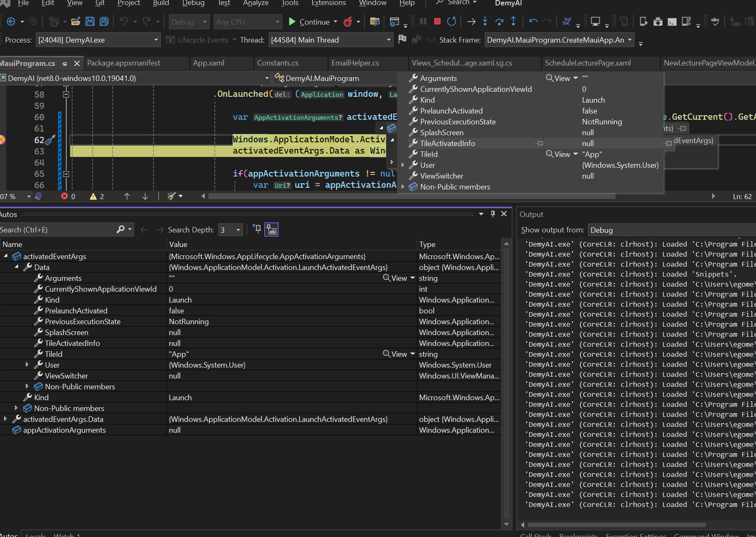Click the Navigate Backward arrow icon
The height and width of the screenshot is (537, 756).
pos(11,22)
